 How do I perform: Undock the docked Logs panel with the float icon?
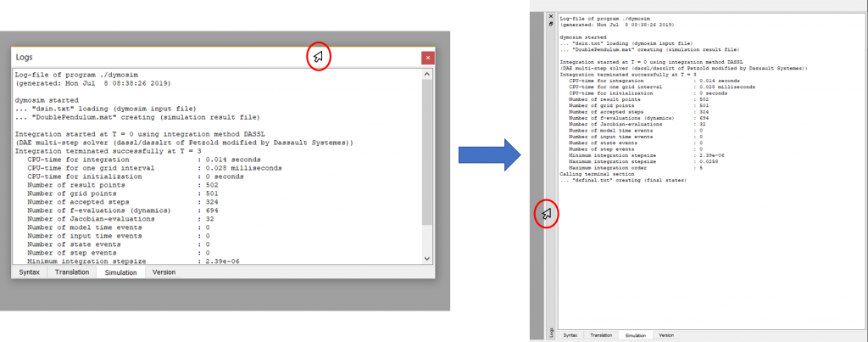551,24
